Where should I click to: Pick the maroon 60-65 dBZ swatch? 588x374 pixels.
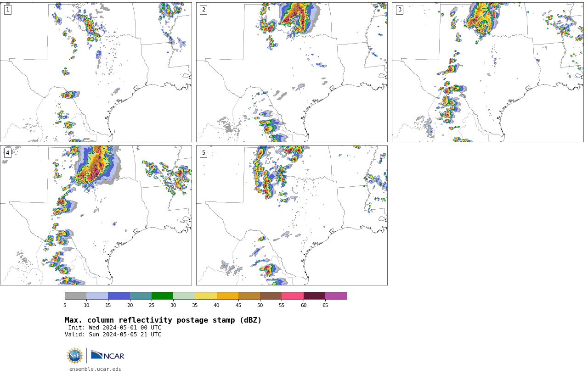point(314,296)
